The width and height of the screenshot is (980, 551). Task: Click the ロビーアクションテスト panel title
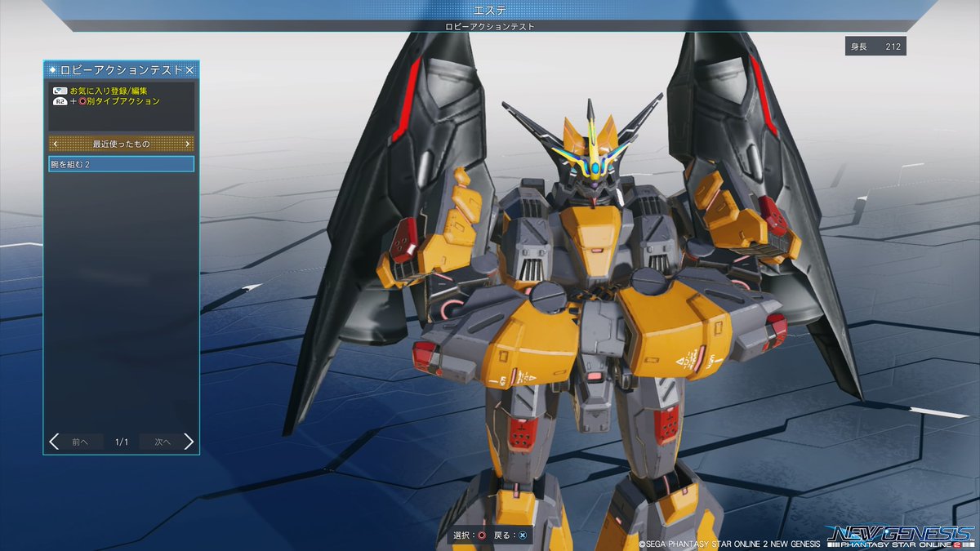[122, 70]
